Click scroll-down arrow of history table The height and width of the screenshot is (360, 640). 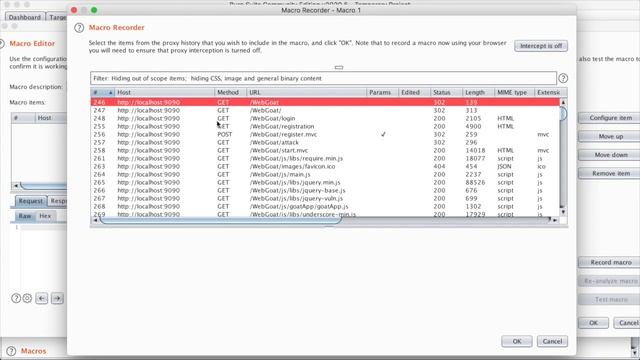point(563,212)
